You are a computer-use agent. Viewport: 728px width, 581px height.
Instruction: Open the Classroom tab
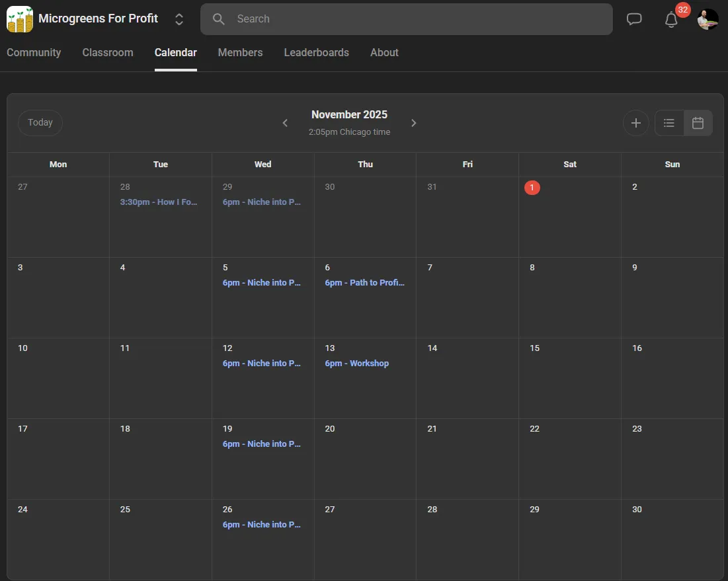(108, 53)
